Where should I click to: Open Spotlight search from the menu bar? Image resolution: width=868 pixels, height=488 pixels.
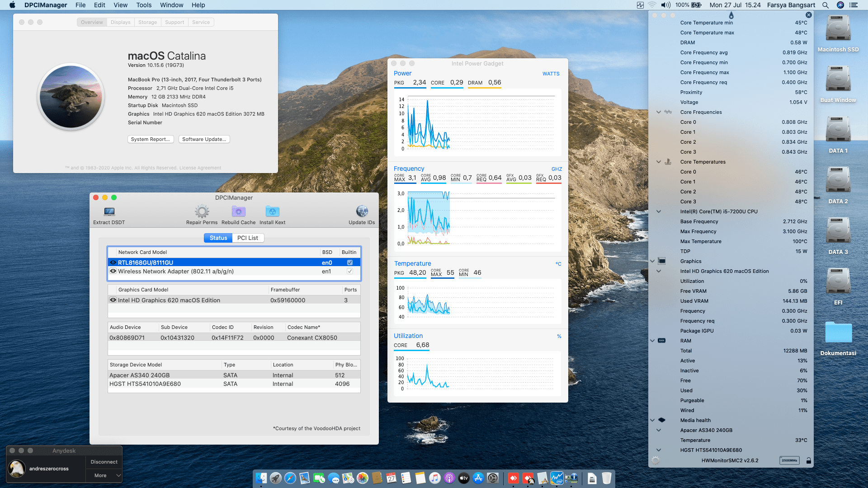coord(826,5)
